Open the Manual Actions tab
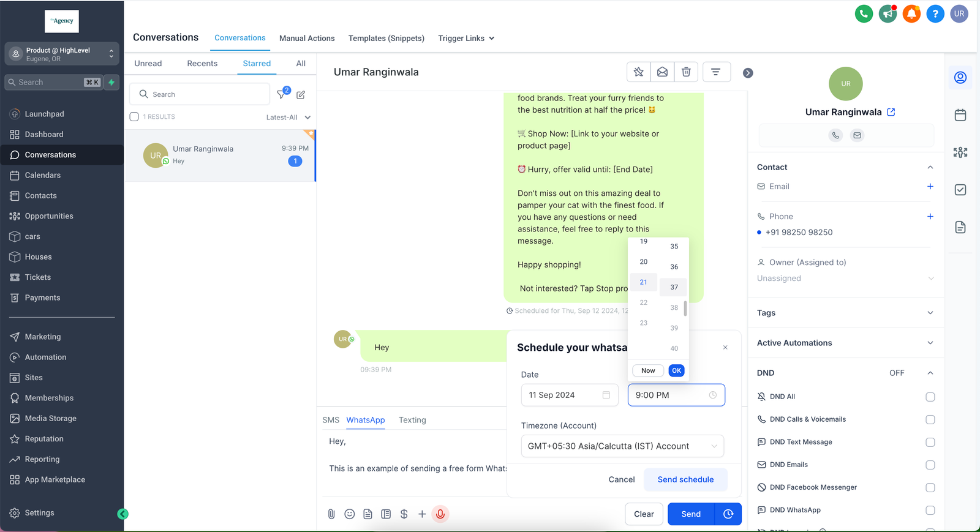 (307, 39)
